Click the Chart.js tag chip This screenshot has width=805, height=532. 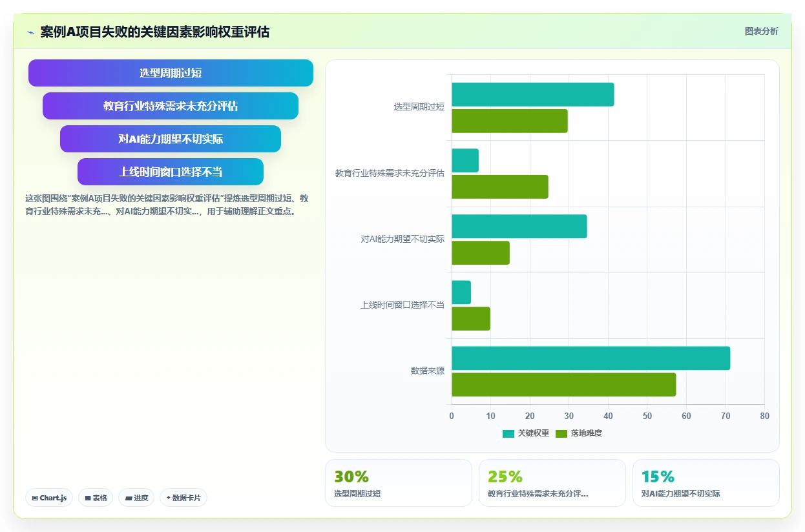49,498
